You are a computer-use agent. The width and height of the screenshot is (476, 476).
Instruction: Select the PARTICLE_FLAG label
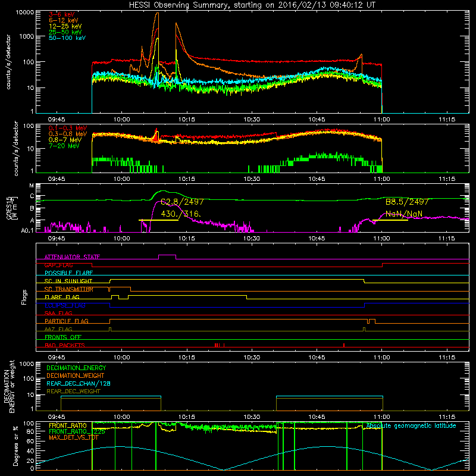point(67,321)
